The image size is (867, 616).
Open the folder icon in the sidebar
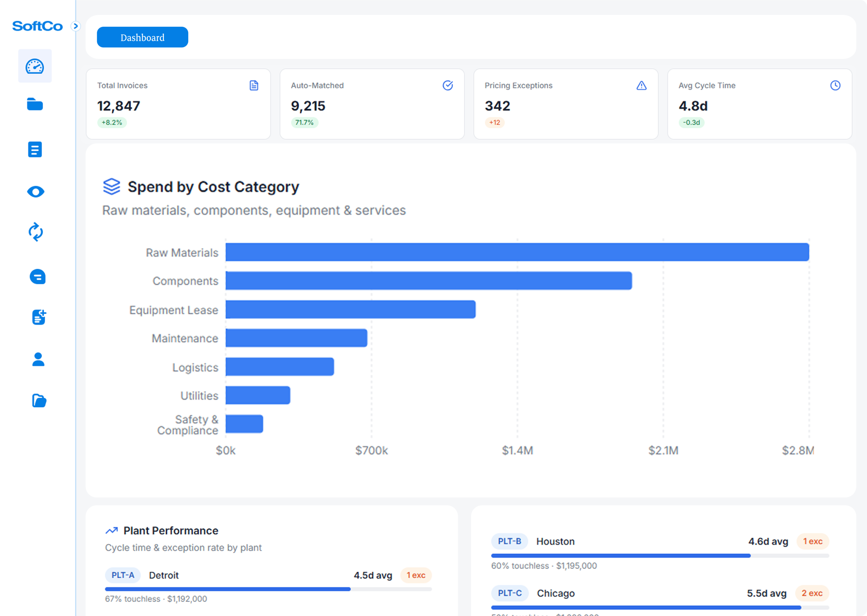pos(35,105)
